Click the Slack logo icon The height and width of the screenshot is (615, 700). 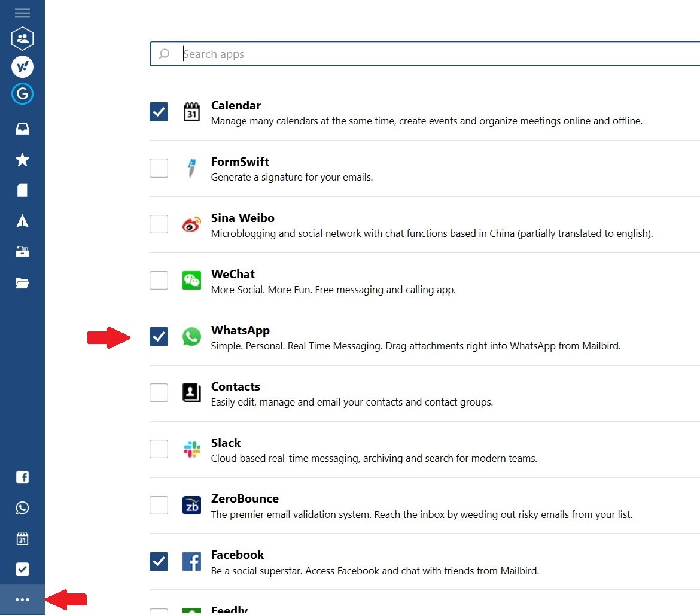pos(191,449)
